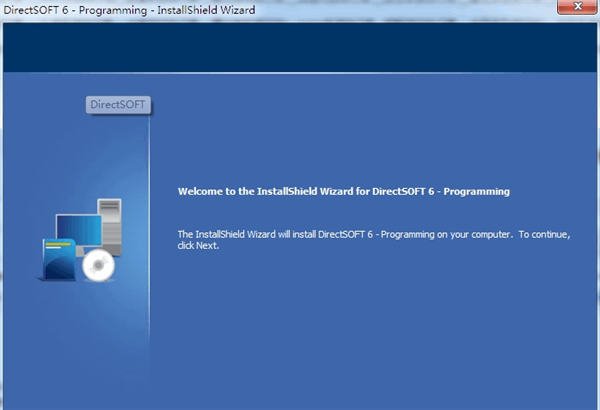Click the window title 'DirectSOFT 6 - Programming - InstallShield Wizard'
Image resolution: width=600 pixels, height=410 pixels.
point(129,10)
